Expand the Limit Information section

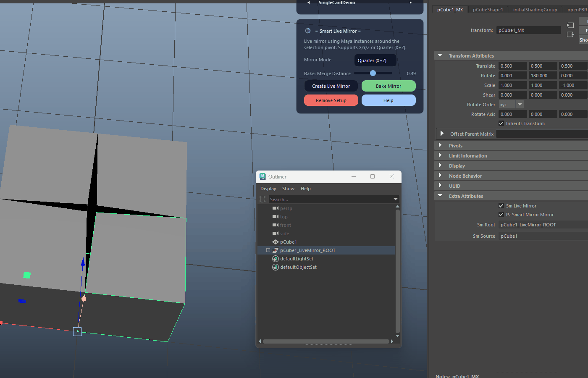pos(440,155)
